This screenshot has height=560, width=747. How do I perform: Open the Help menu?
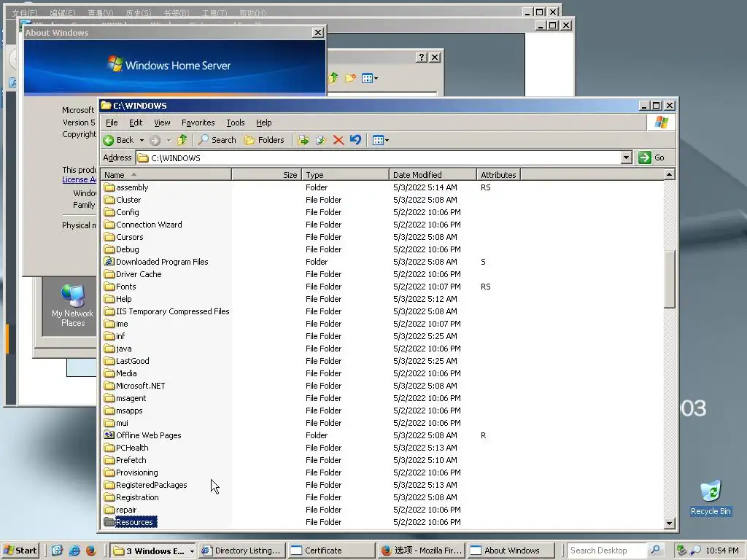264,122
